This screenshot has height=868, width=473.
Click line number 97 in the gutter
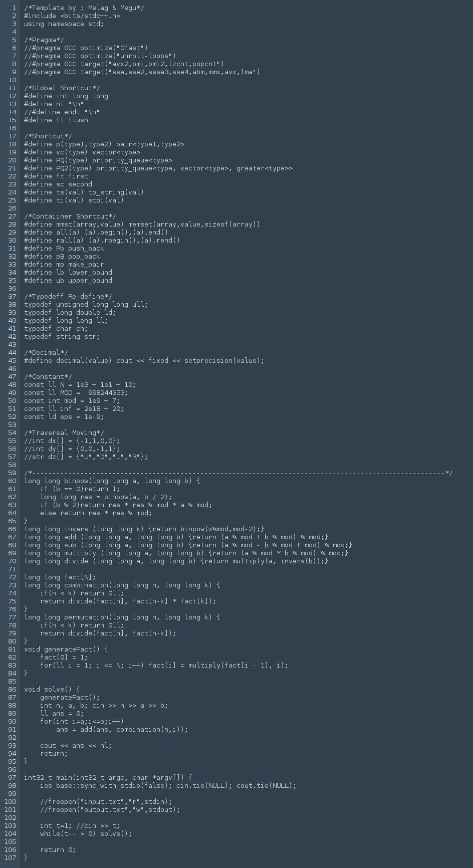click(x=10, y=777)
